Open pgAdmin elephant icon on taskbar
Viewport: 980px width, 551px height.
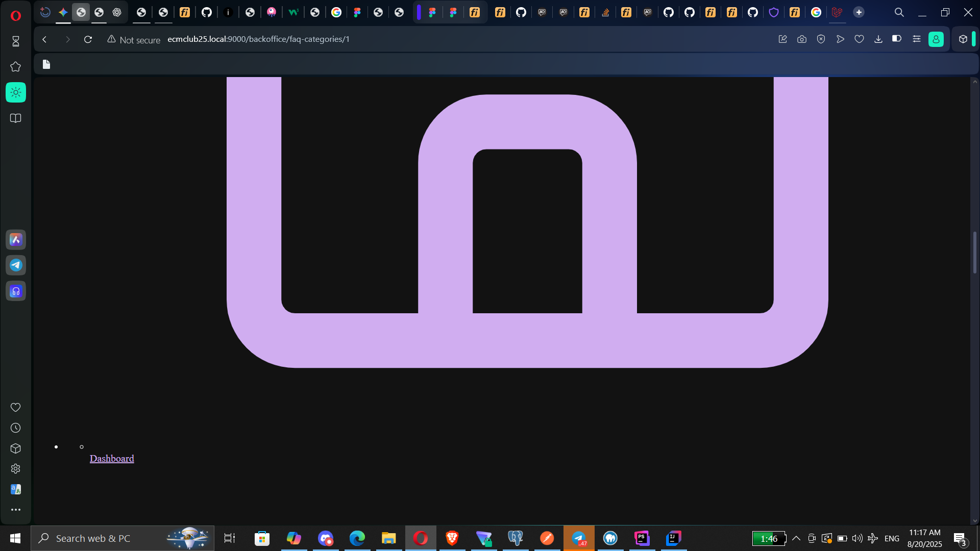pos(516,538)
